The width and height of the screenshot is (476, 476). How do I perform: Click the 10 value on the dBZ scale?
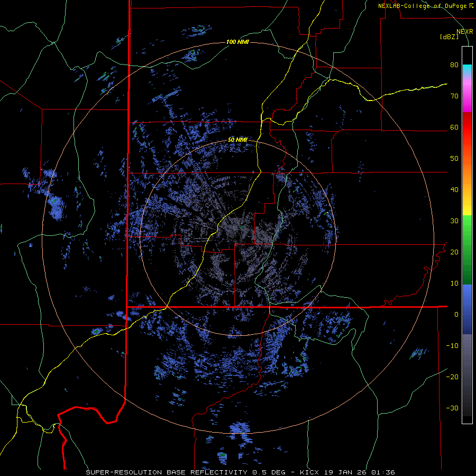coord(454,283)
